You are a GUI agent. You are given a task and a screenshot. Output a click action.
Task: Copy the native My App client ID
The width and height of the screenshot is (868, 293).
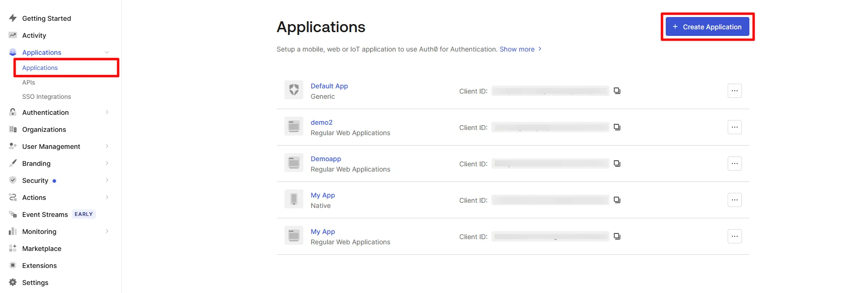tap(617, 200)
